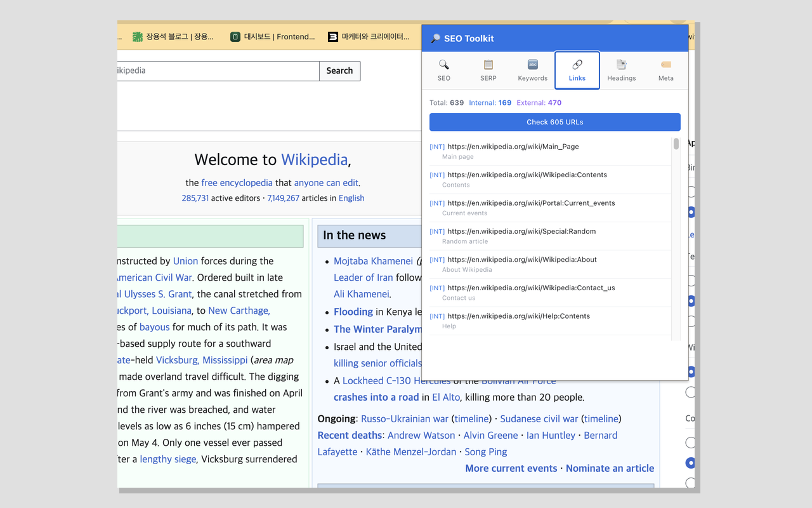The image size is (812, 508).
Task: Open the Alvin Greene link
Action: 491,435
